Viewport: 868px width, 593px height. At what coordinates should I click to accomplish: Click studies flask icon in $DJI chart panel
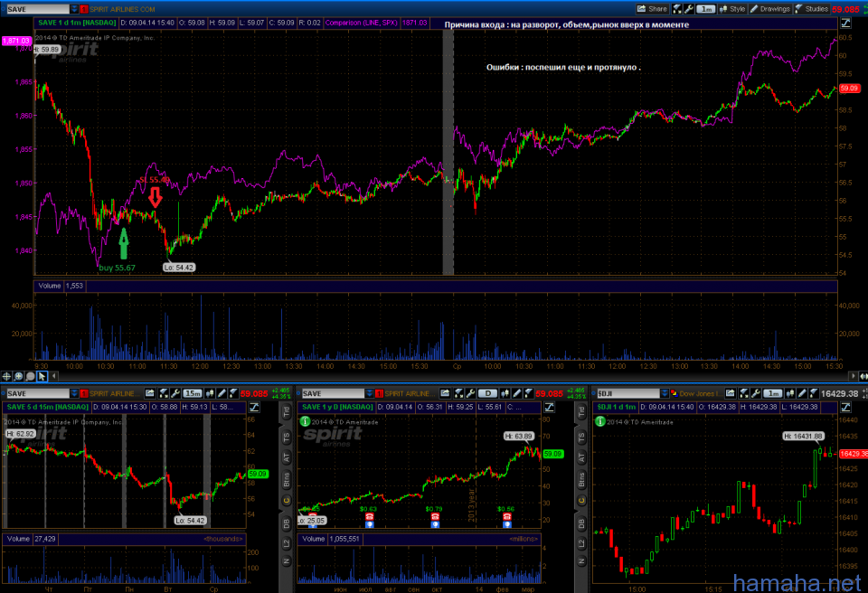click(x=814, y=393)
